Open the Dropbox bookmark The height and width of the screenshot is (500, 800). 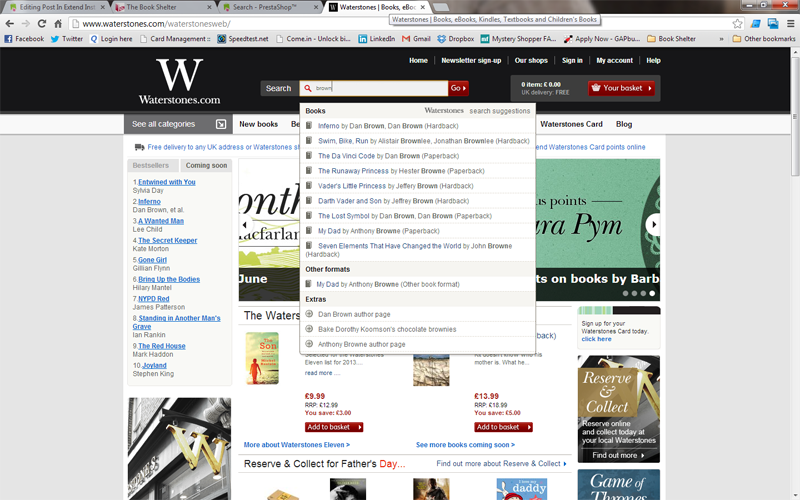(x=456, y=39)
